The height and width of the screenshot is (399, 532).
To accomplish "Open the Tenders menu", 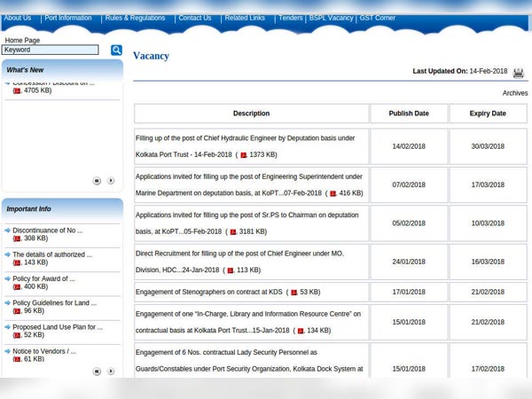I will pos(291,18).
